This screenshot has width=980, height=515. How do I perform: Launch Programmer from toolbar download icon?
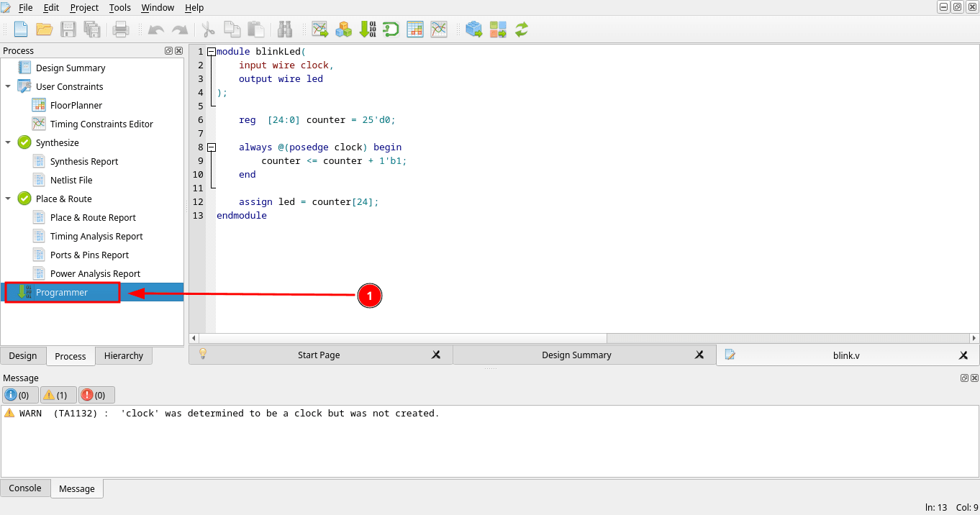pos(367,29)
